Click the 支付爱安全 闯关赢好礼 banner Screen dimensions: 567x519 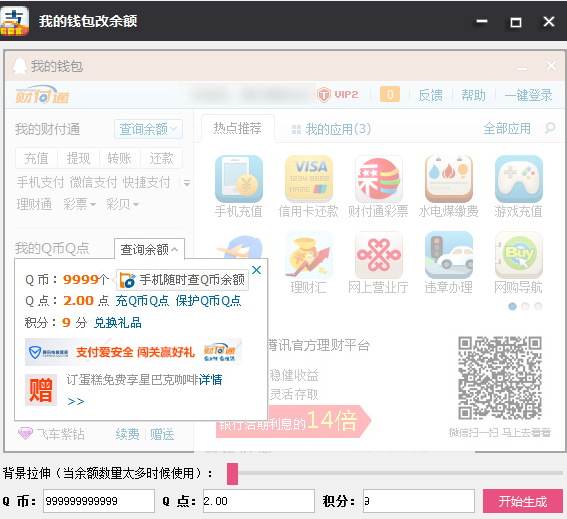[x=133, y=352]
